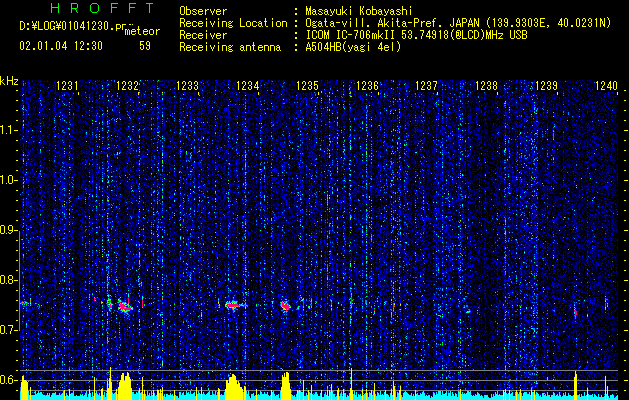Viewport: 629px width, 400px height.
Task: Click the HROFFT title text
Action: pyautogui.click(x=102, y=8)
